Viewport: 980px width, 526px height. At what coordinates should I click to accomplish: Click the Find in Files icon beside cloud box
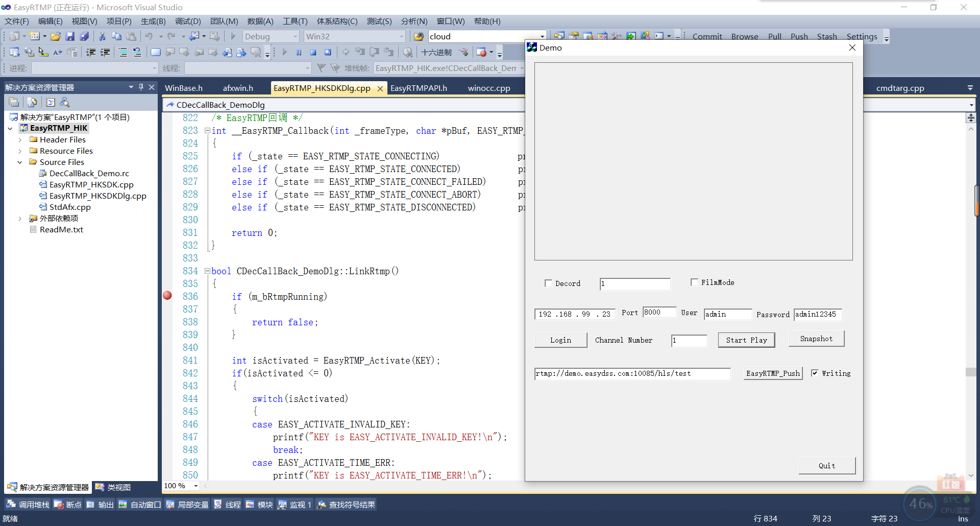coord(419,36)
